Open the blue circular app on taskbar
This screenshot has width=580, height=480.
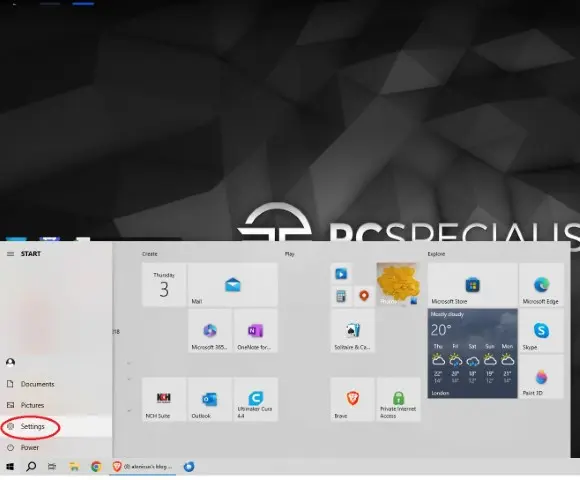(x=189, y=467)
